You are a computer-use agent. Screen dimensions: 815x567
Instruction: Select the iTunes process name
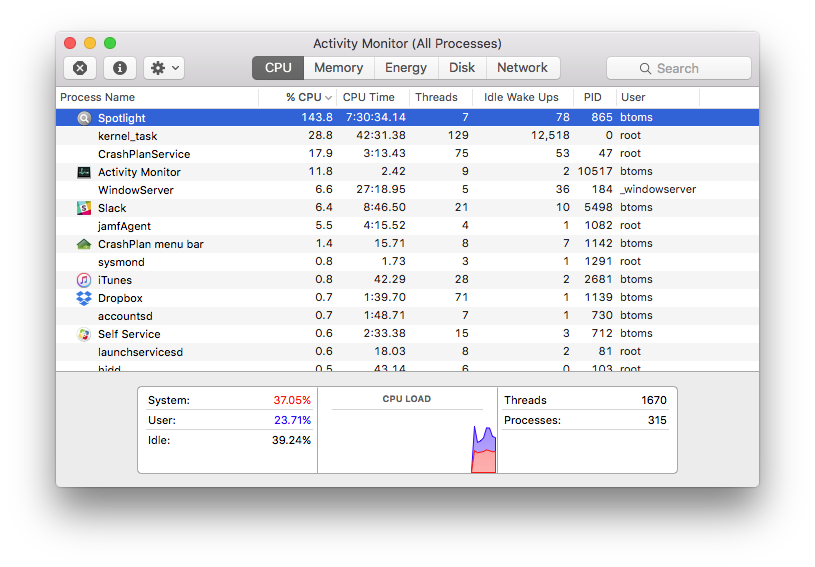[x=115, y=280]
